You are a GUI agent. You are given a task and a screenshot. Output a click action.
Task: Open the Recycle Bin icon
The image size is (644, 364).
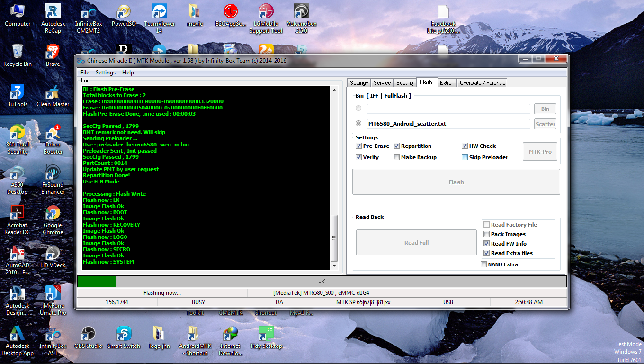pos(18,55)
